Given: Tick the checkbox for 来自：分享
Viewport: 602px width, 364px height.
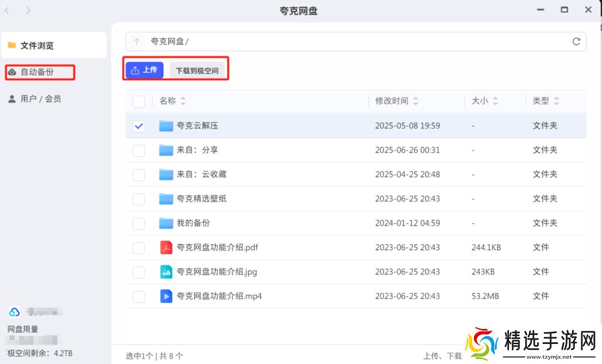Looking at the screenshot, I should pos(139,151).
